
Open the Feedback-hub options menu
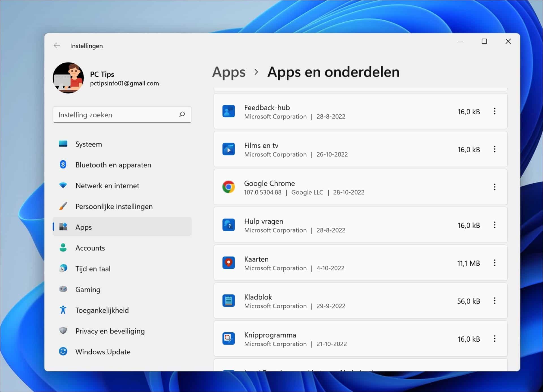(x=495, y=111)
